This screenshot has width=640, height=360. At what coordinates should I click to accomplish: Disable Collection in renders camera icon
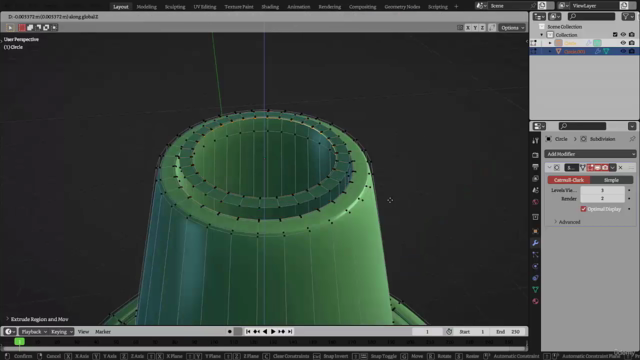631,35
